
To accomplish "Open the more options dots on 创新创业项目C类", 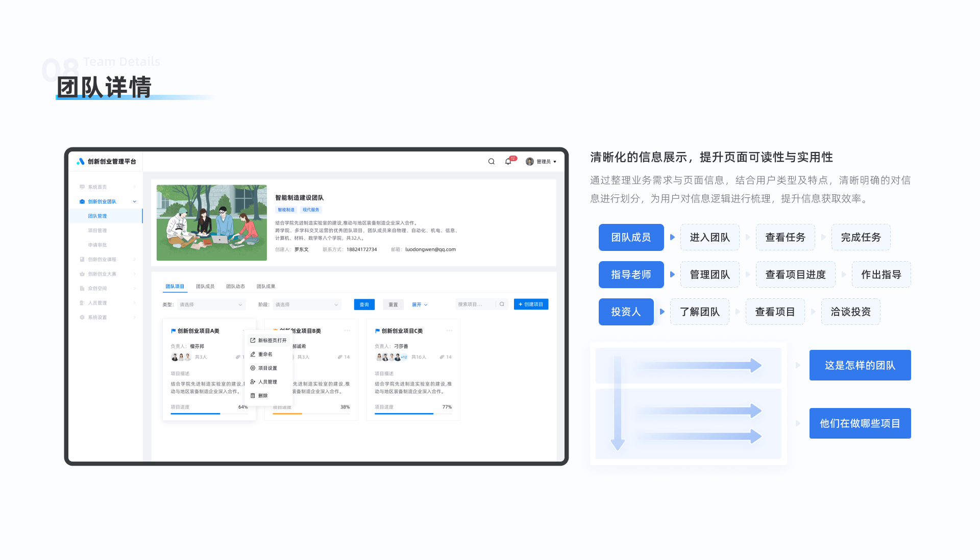I will coord(449,331).
